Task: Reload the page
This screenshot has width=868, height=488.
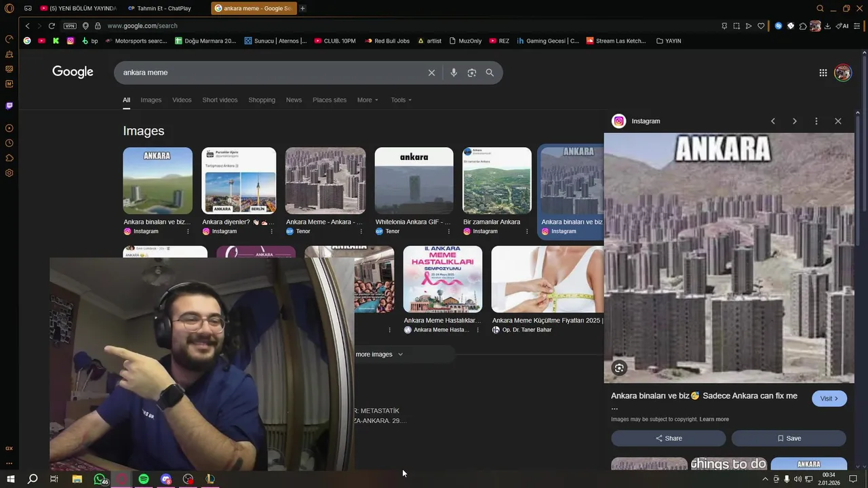Action: [52, 26]
